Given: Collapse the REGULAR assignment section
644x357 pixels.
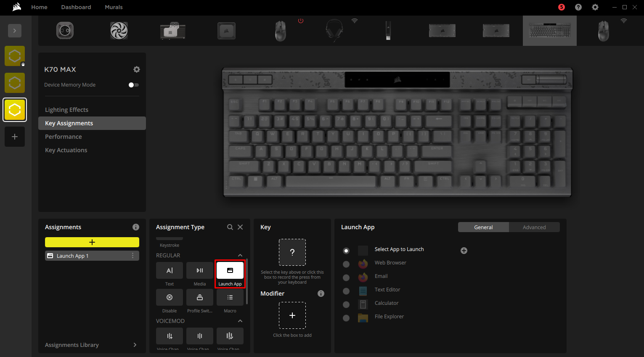Looking at the screenshot, I should tap(240, 255).
